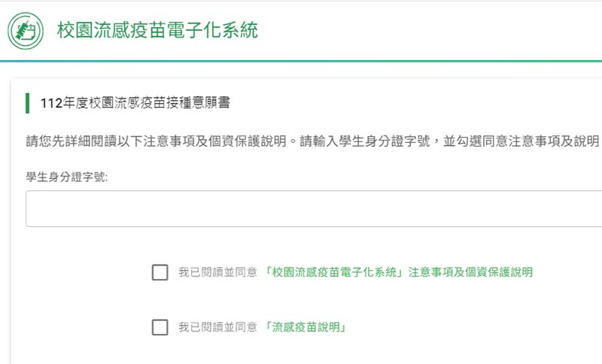The image size is (602, 364).
Task: Click the green accent bar beside form heading
Action: tap(28, 103)
